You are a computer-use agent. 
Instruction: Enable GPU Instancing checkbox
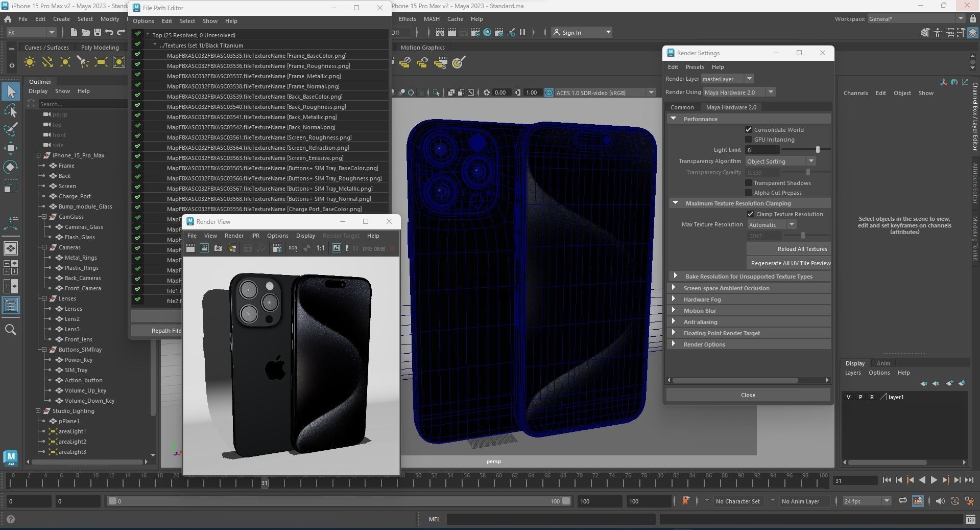click(748, 140)
